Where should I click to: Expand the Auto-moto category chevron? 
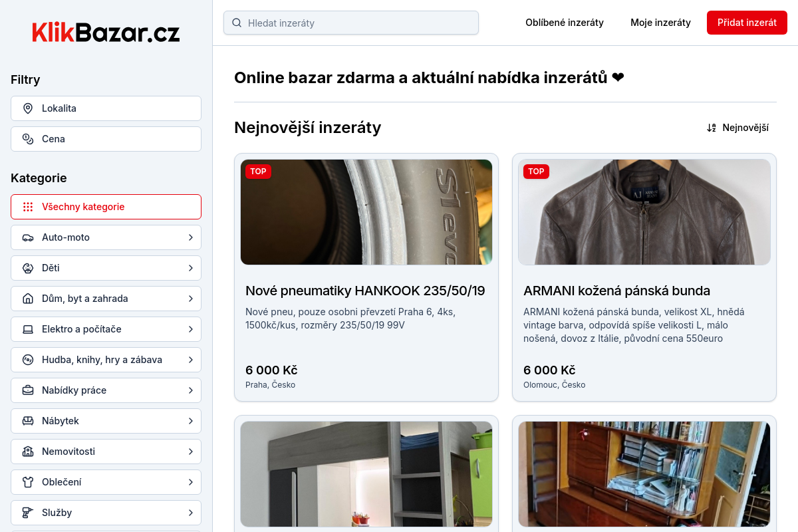pyautogui.click(x=190, y=237)
